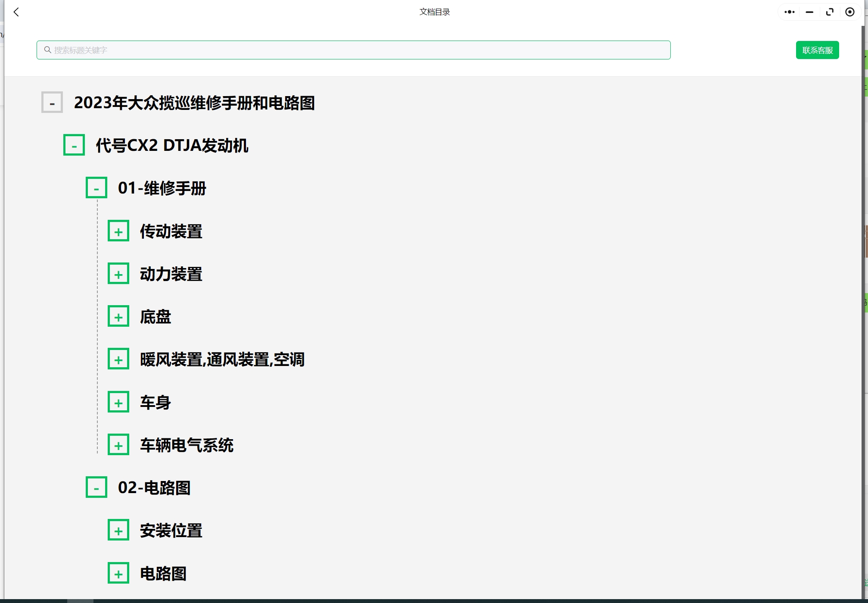Click the search keyword input field
Viewport: 868px width, 603px height.
353,50
